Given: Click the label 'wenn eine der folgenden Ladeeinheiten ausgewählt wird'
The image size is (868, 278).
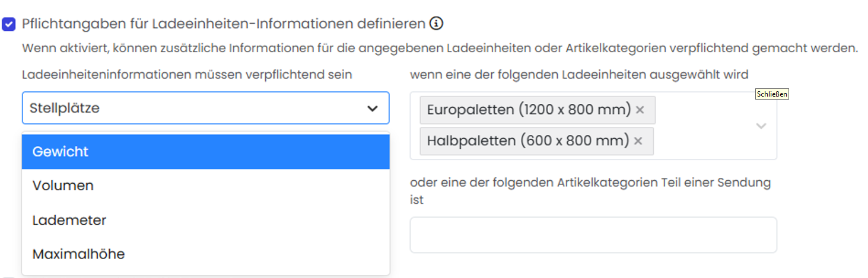Looking at the screenshot, I should (578, 75).
